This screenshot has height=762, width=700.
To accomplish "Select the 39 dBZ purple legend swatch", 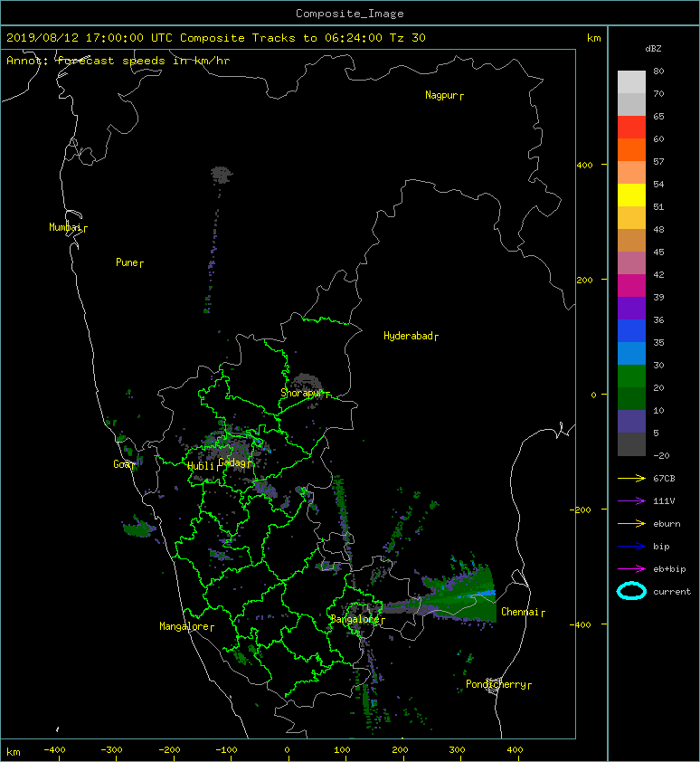I will click(x=631, y=308).
